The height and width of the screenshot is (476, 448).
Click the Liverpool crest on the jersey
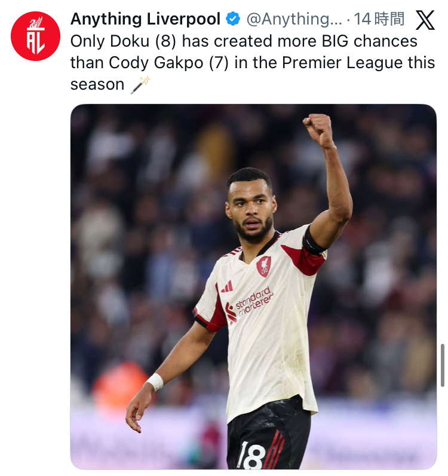coord(263,266)
